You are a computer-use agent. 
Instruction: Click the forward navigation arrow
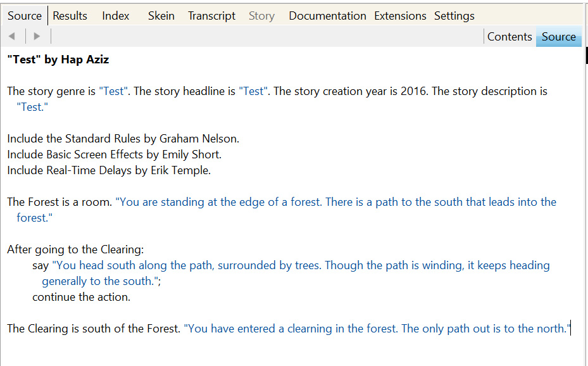37,37
